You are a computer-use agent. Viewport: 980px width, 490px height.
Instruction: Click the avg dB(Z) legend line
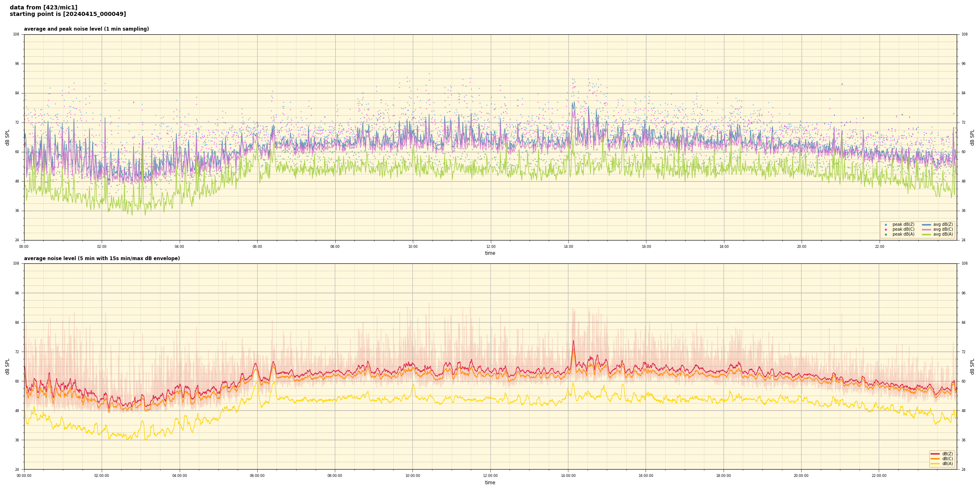(x=927, y=225)
